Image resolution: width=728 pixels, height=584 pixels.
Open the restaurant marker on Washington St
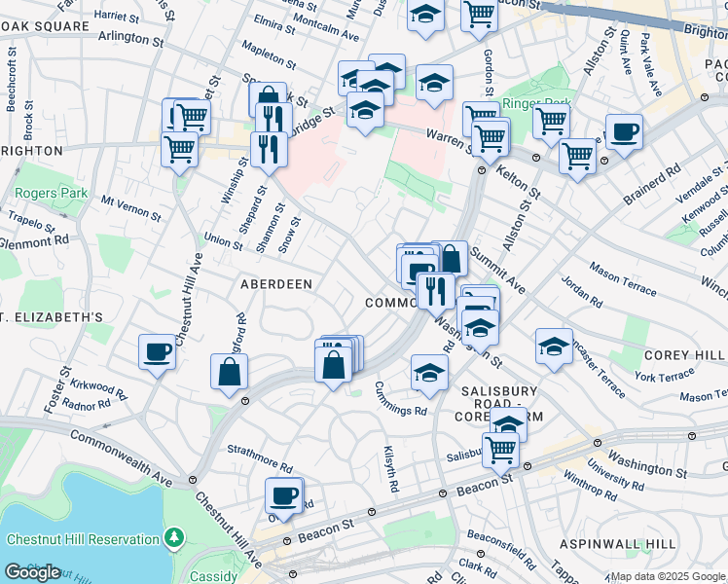click(435, 290)
